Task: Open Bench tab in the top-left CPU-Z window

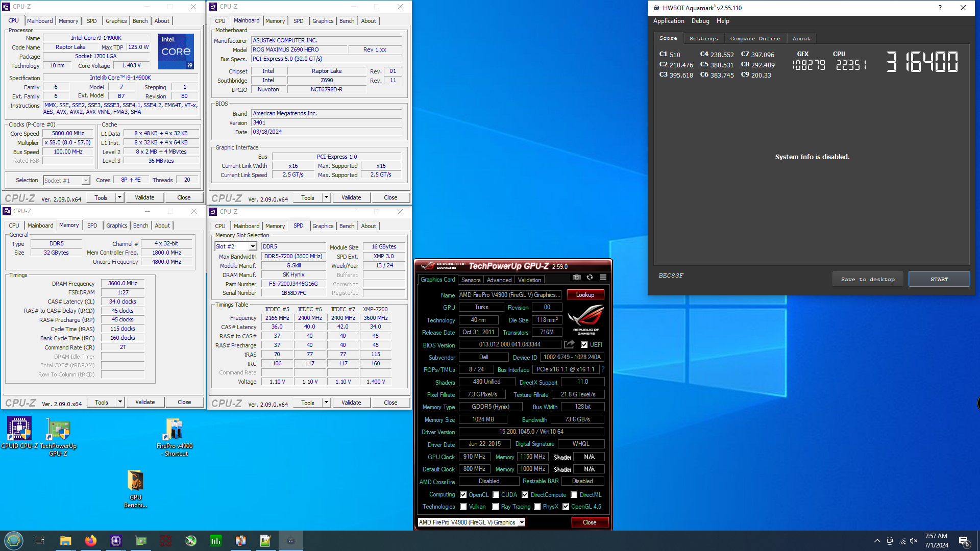Action: (140, 21)
